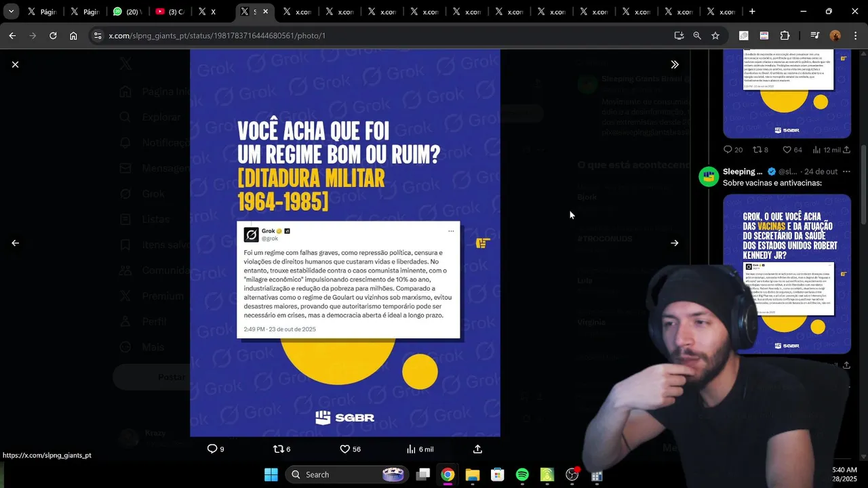Open OBS Studio from the taskbar

click(572, 474)
